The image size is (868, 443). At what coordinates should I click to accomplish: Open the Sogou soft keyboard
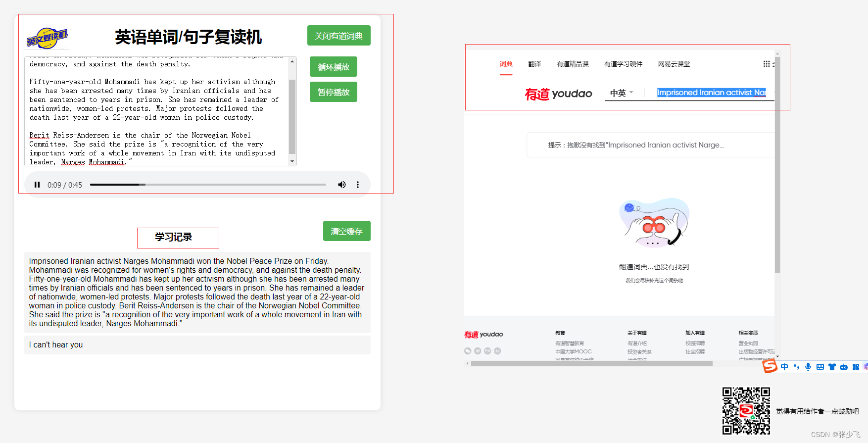point(820,367)
